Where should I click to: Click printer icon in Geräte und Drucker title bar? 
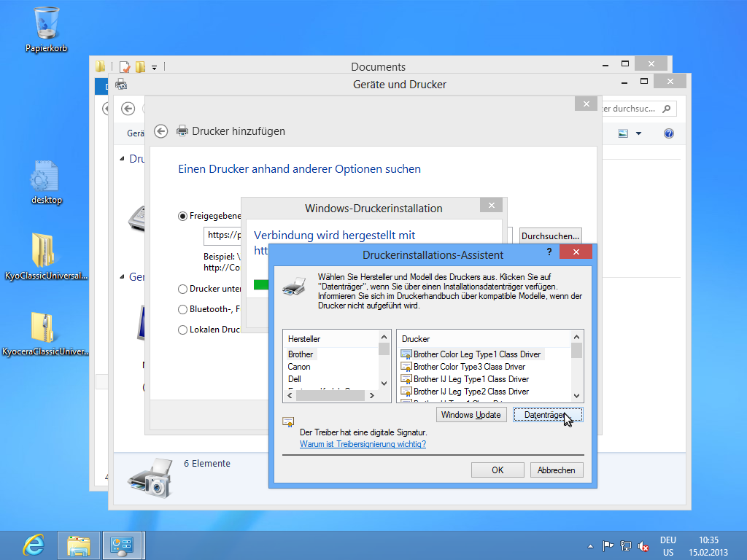click(122, 85)
